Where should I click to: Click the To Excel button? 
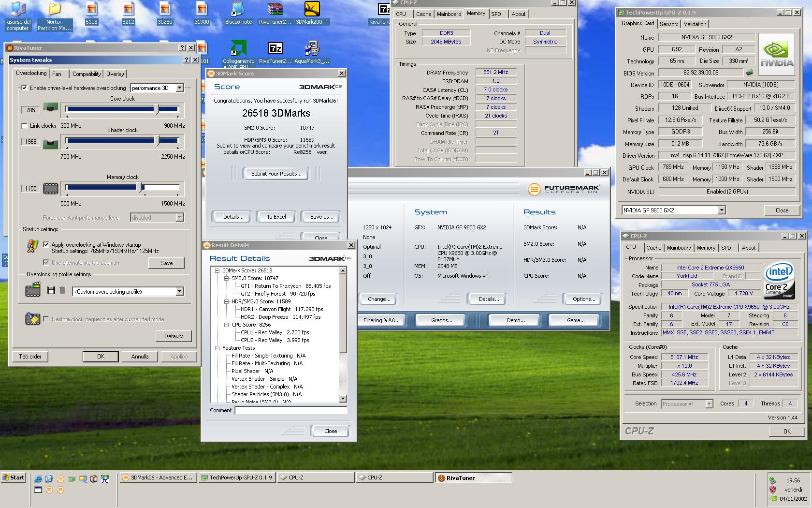click(x=276, y=217)
